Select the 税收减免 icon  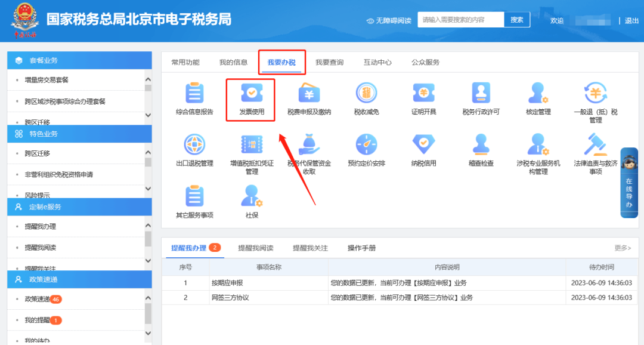366,94
